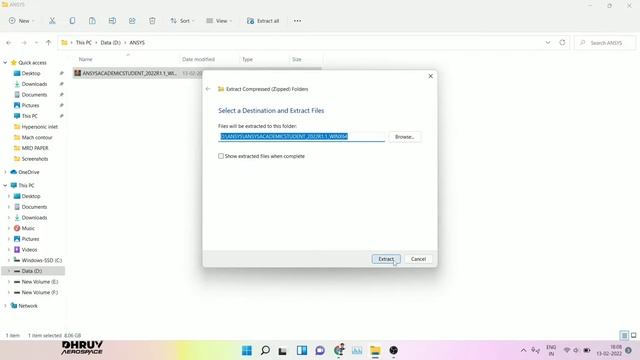The height and width of the screenshot is (360, 640).
Task: Show hidden tray icons chevron
Action: (523, 350)
